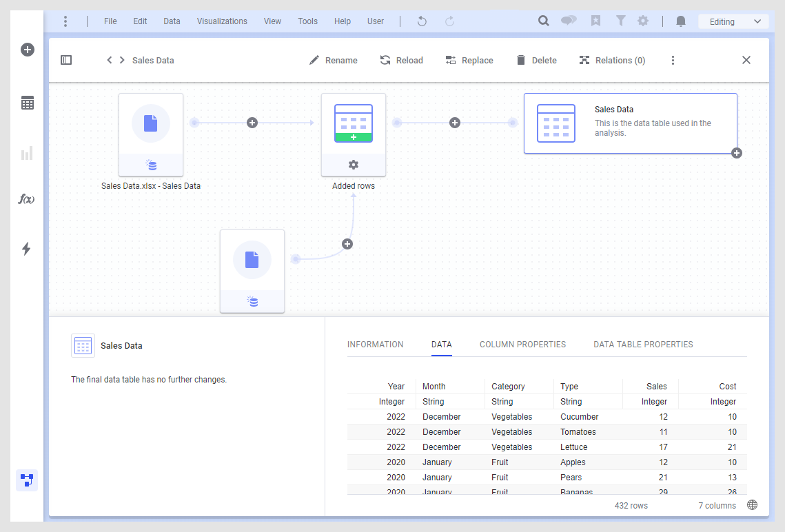Open the View menu

pos(272,21)
